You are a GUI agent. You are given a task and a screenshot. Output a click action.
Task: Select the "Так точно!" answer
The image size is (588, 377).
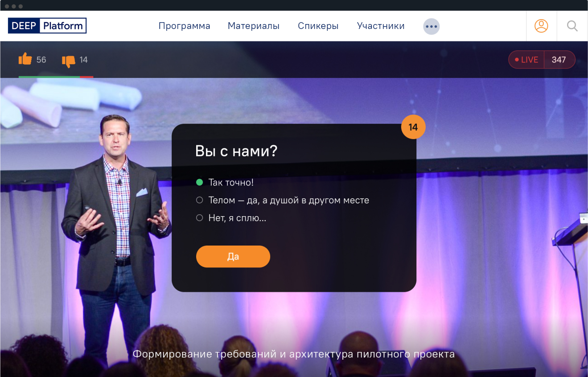pos(225,182)
